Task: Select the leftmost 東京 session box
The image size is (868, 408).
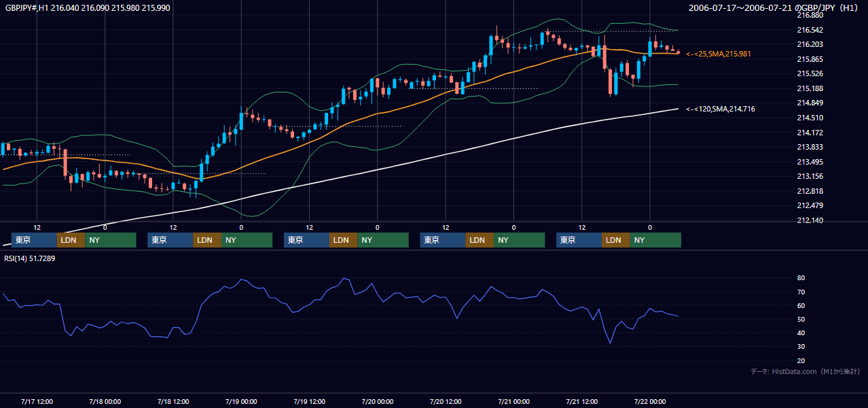Action: (34, 240)
